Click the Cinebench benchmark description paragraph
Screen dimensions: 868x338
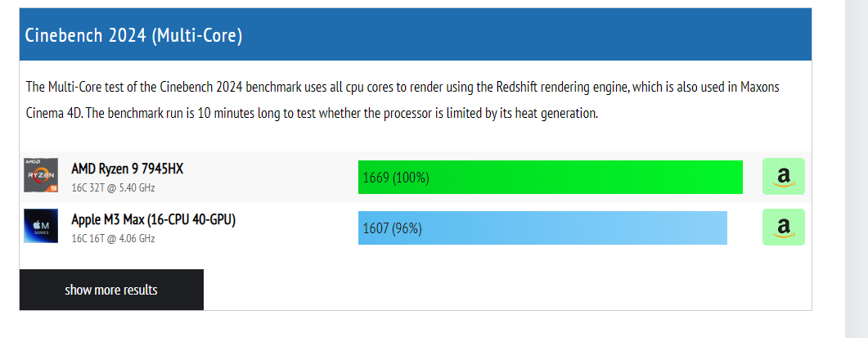pos(403,101)
